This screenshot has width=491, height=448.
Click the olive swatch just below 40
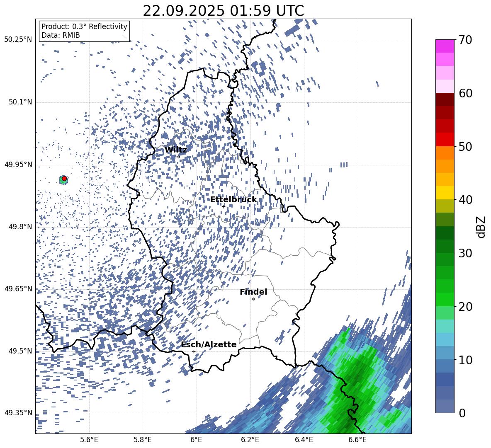click(x=445, y=206)
